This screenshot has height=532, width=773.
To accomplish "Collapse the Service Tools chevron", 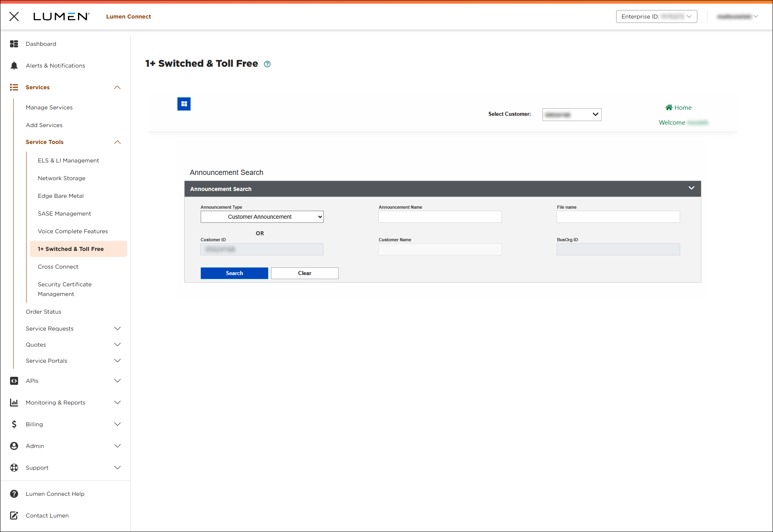I will 117,142.
